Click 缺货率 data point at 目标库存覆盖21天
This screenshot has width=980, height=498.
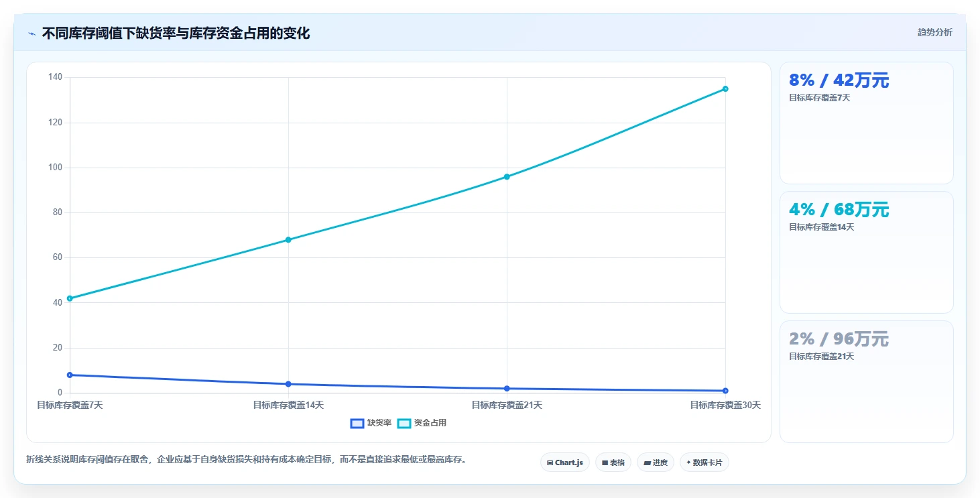click(x=507, y=388)
